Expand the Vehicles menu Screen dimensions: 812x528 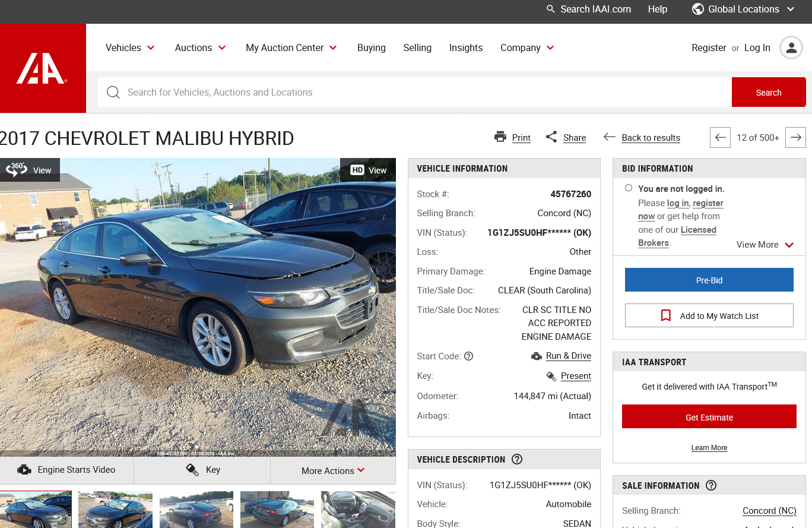coord(130,48)
